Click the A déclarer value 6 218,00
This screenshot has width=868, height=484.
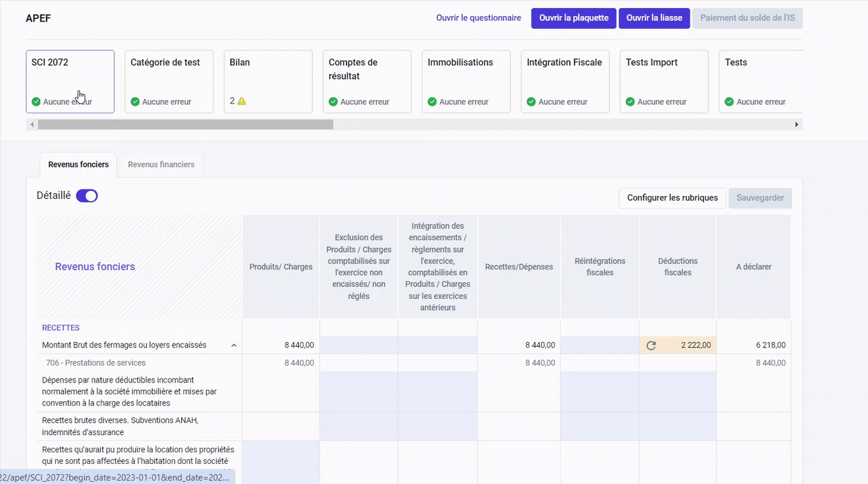click(x=770, y=346)
